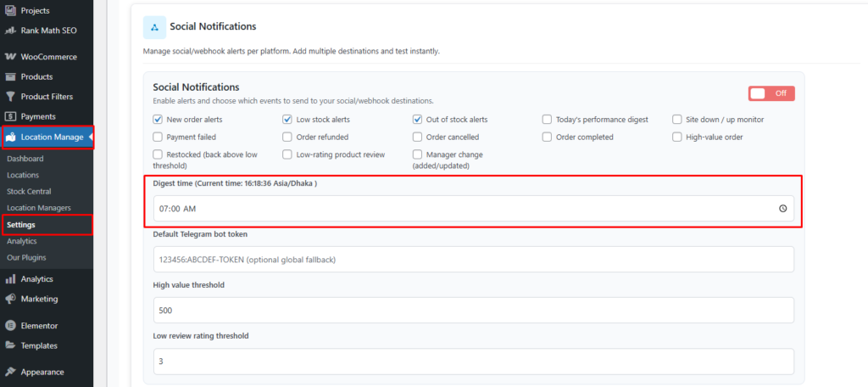Click the Marketing megaphone icon
This screenshot has width=868, height=387.
10,299
